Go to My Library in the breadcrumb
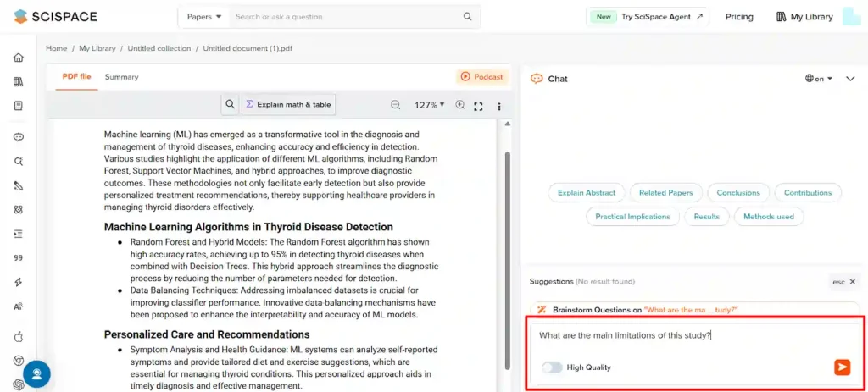The image size is (868, 392). (x=97, y=48)
